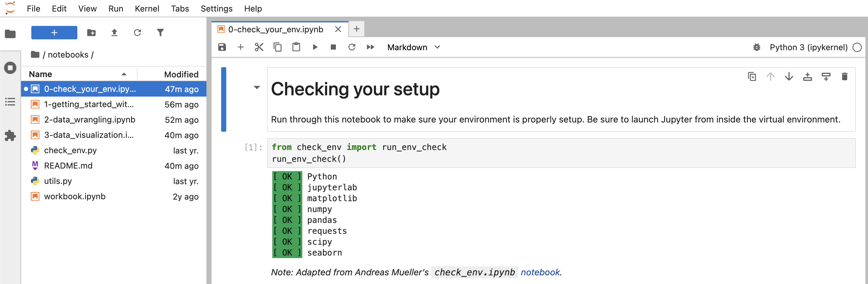The width and height of the screenshot is (868, 284).
Task: Create a new folder in file browser
Action: pyautogui.click(x=91, y=33)
